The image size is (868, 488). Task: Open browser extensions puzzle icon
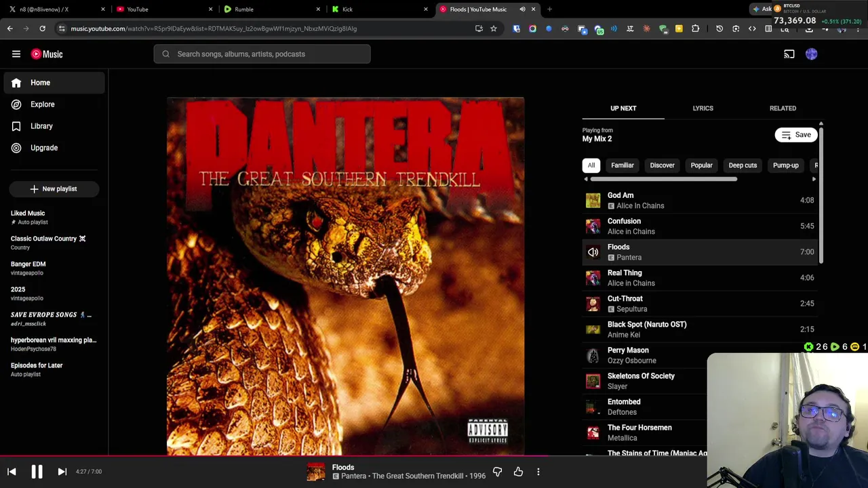tap(695, 28)
